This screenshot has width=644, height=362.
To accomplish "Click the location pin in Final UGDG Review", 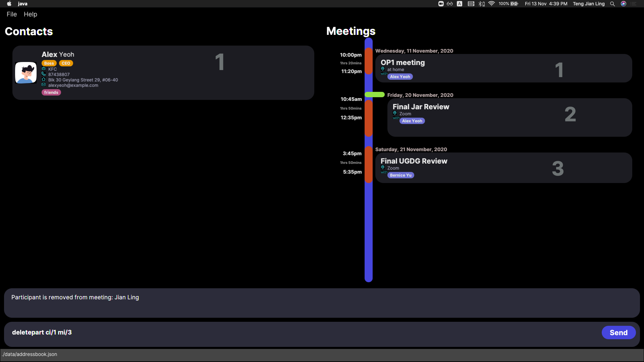I will click(383, 168).
